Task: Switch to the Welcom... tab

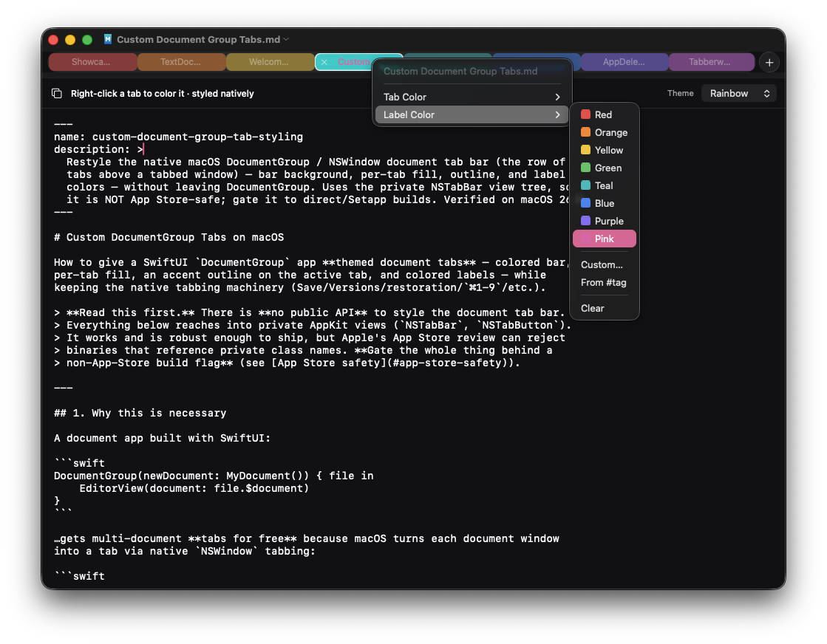Action: tap(270, 62)
